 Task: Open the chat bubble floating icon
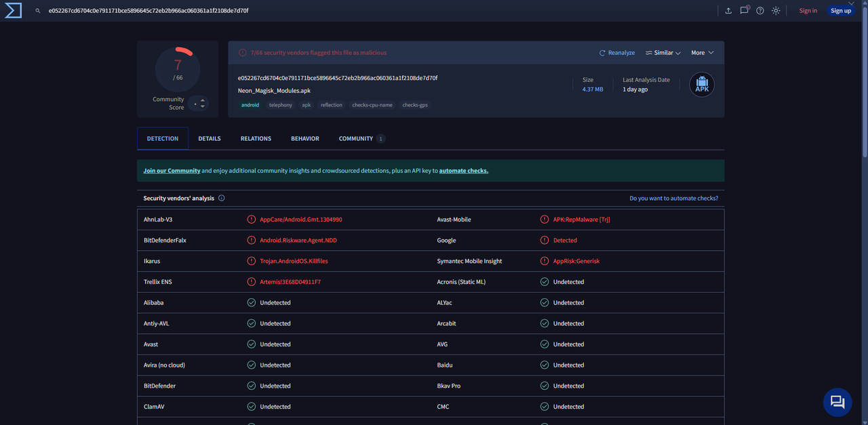tap(837, 402)
